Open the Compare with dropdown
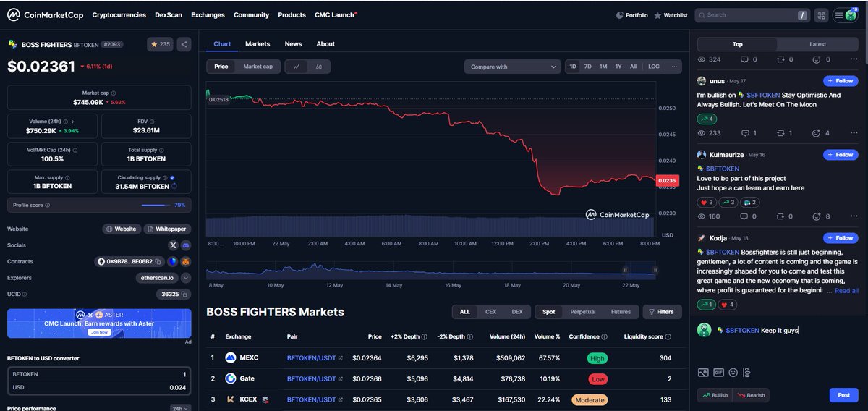Image resolution: width=868 pixels, height=411 pixels. click(512, 67)
